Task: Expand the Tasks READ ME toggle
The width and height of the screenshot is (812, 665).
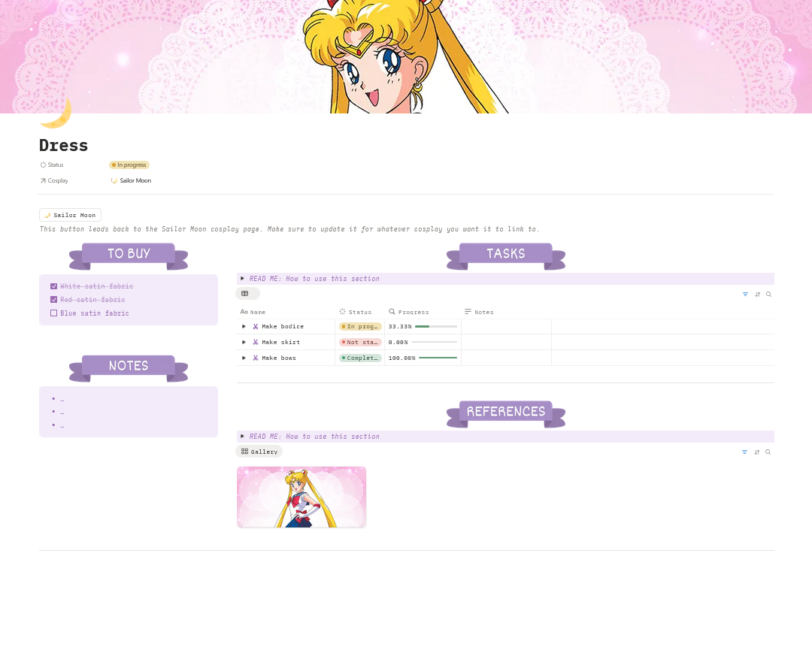Action: click(x=242, y=279)
